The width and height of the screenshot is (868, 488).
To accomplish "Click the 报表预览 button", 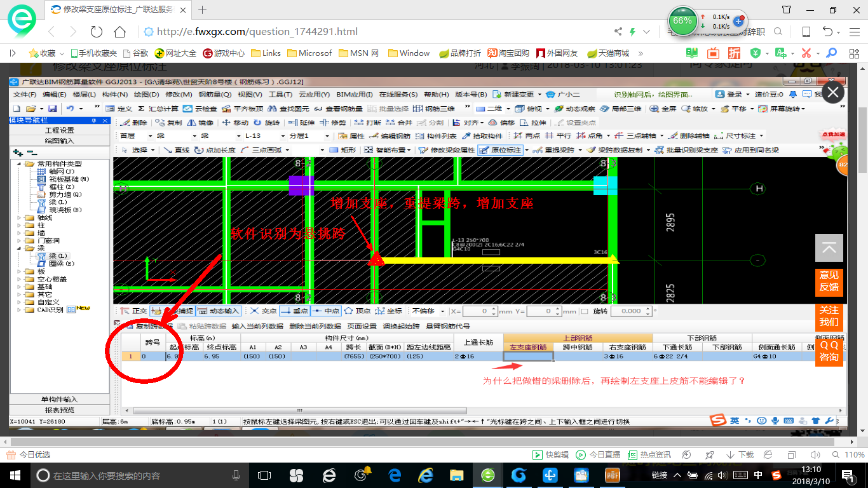I will (59, 409).
